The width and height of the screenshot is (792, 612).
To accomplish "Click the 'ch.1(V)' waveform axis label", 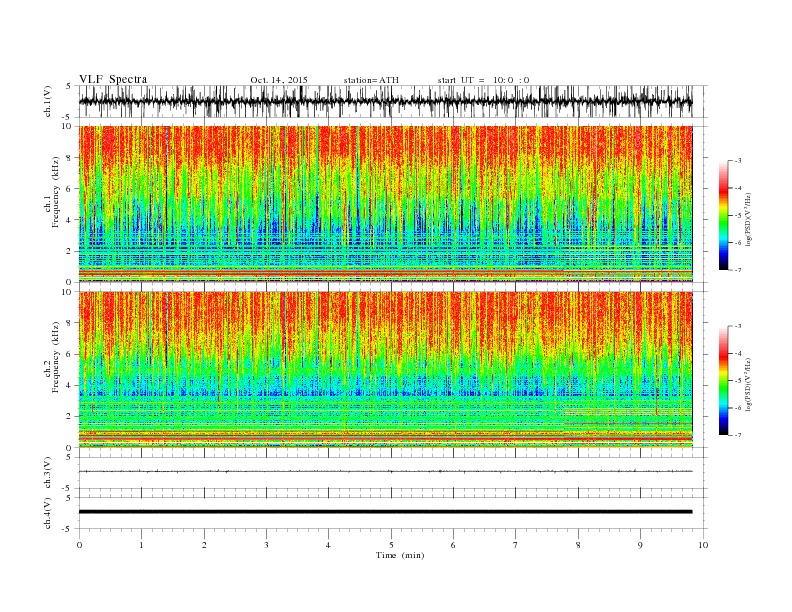I will [48, 101].
